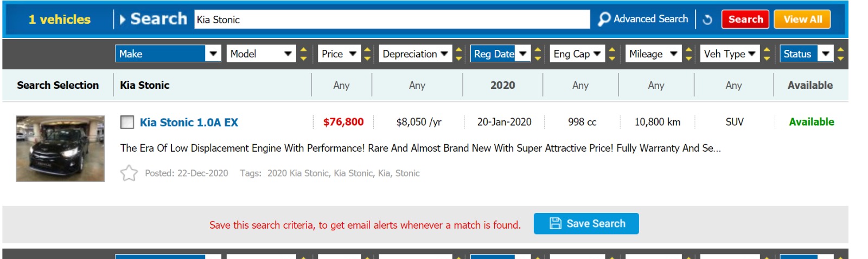
Task: Click the orange View All button
Action: [x=802, y=20]
